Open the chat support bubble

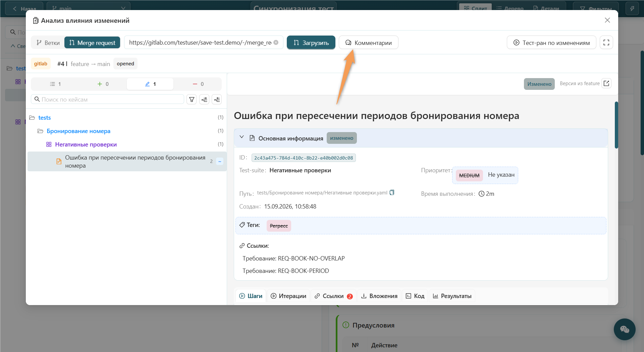625,329
